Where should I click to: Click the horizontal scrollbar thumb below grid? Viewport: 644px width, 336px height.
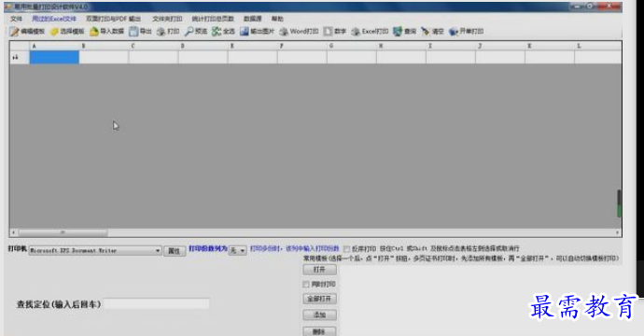[x=63, y=232]
